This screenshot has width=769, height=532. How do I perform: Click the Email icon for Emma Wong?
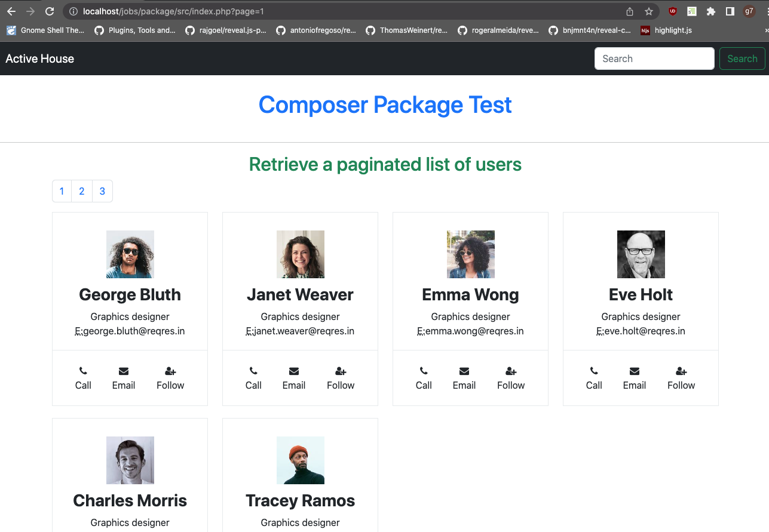464,371
